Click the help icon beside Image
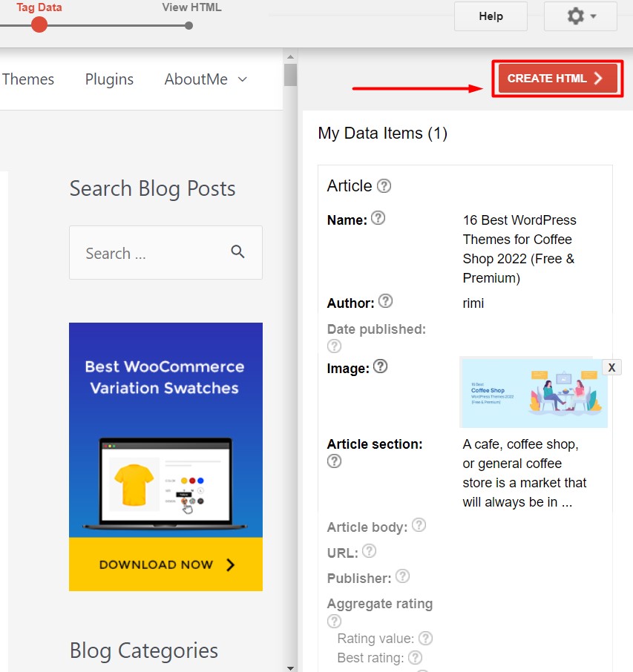The image size is (633, 672). click(380, 366)
